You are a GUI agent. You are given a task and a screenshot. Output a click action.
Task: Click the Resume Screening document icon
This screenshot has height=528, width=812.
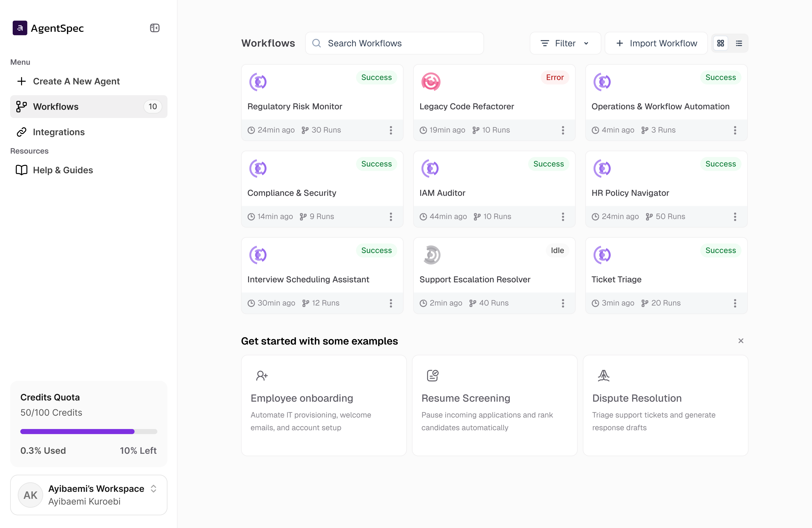[433, 375]
